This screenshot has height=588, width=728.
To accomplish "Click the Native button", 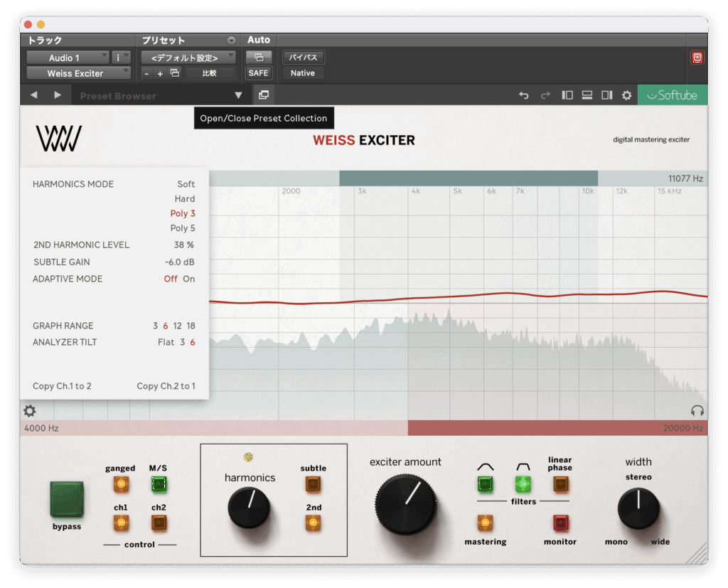I will tap(303, 73).
